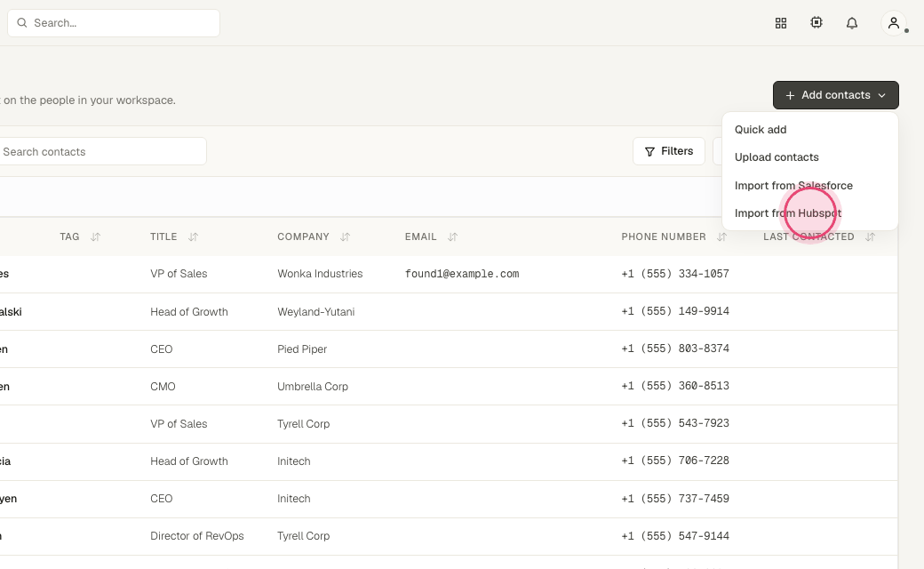Open the user profile avatar

[894, 23]
